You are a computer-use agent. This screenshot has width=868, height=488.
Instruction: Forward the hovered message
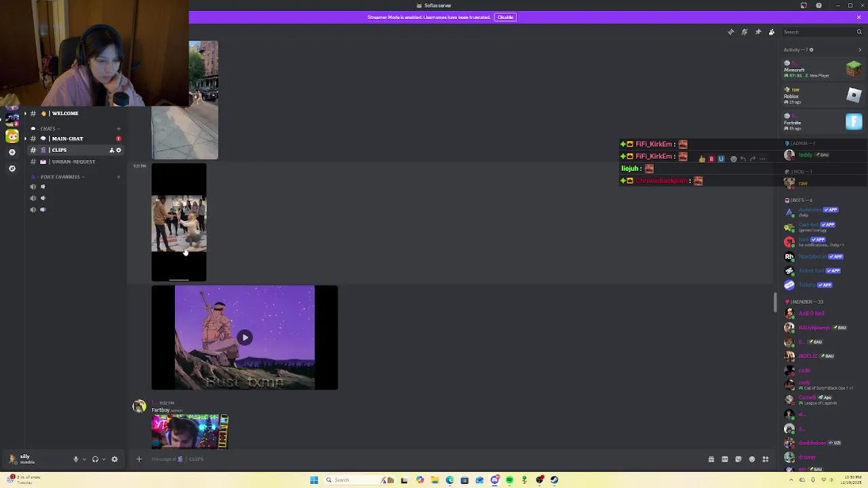click(x=753, y=159)
